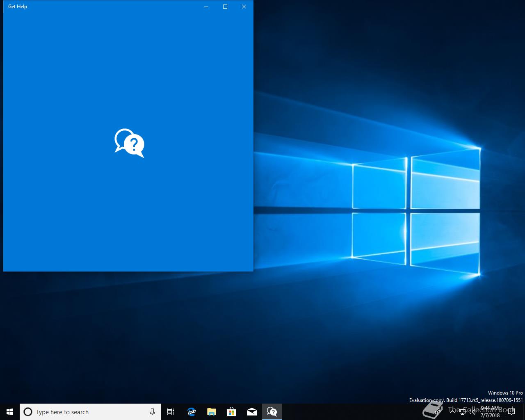The image size is (525, 420).
Task: Click the Get Help chat bubble logo
Action: [x=129, y=143]
